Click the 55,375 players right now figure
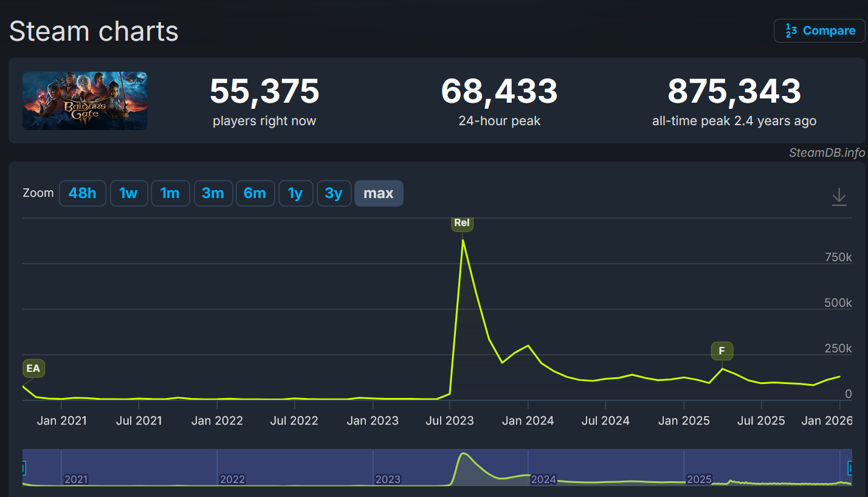 pyautogui.click(x=264, y=91)
